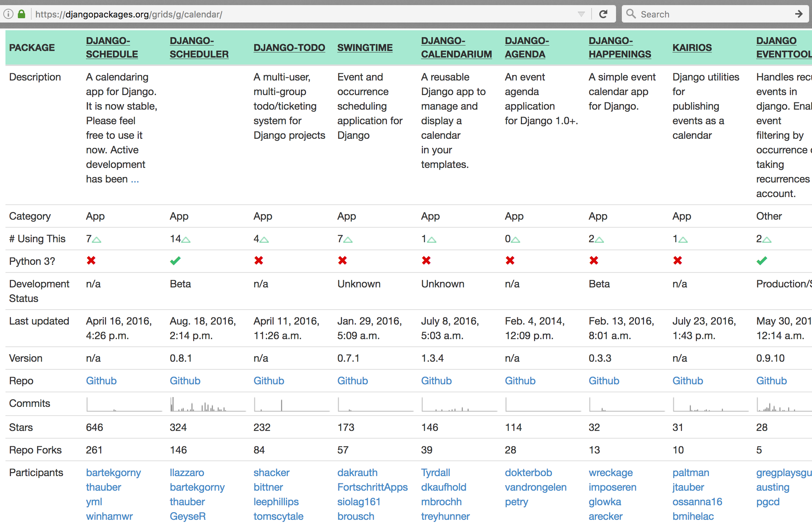The height and width of the screenshot is (526, 812).
Task: Click green check Python 3 for django-scheduler
Action: pos(175,260)
